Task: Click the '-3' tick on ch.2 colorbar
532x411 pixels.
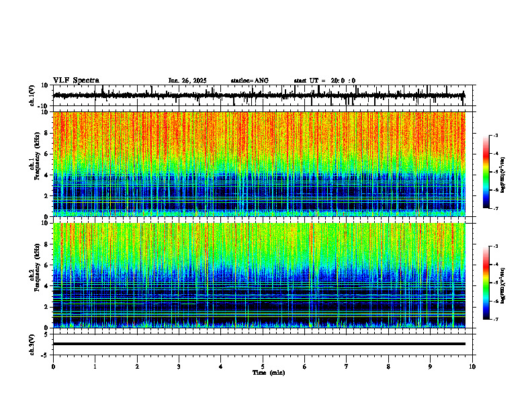Action: click(495, 246)
